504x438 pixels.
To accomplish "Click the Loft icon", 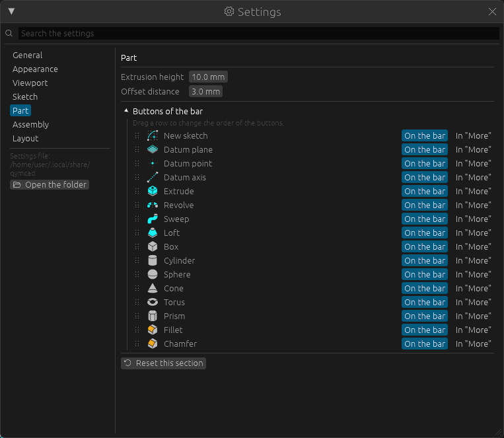I will [x=153, y=233].
